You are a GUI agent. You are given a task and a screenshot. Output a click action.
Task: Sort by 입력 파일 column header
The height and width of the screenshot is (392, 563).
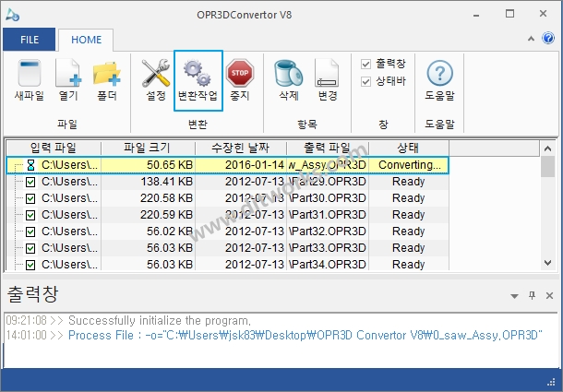(x=54, y=148)
